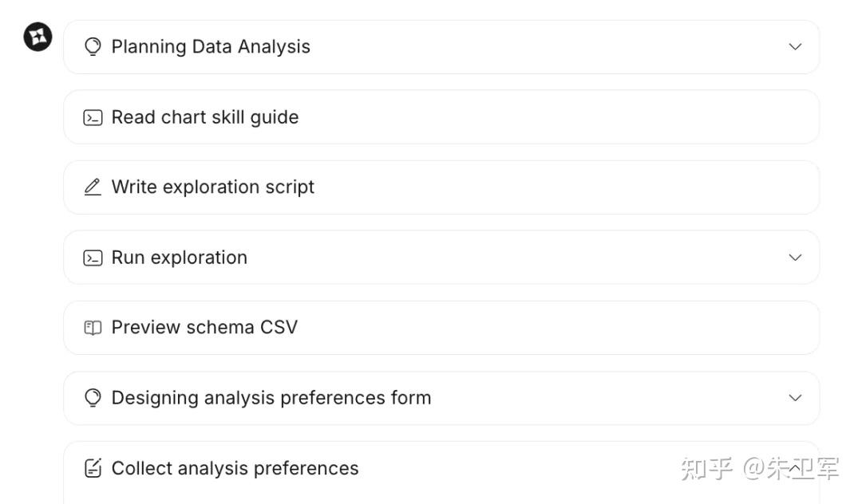Screen dimensions: 862x504
Task: Select the Designing analysis preferences form title
Action: point(271,398)
